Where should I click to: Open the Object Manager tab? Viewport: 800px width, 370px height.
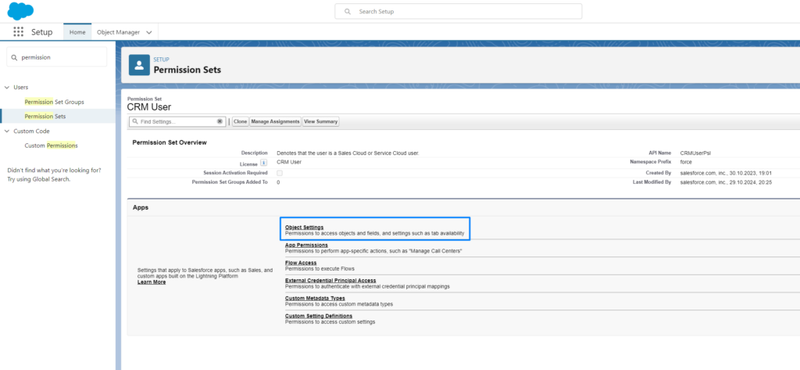118,32
